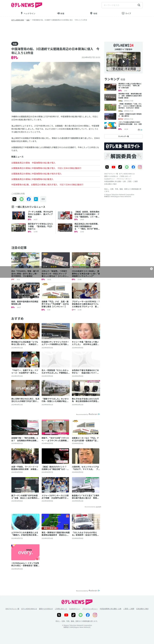The height and width of the screenshot is (644, 154).
Task: Open 神木隆之介＆浜辺美波 recommended article
Action: point(25,336)
